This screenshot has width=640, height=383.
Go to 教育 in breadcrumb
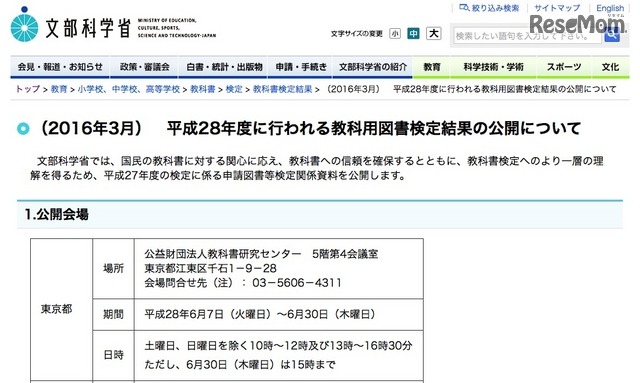(59, 89)
